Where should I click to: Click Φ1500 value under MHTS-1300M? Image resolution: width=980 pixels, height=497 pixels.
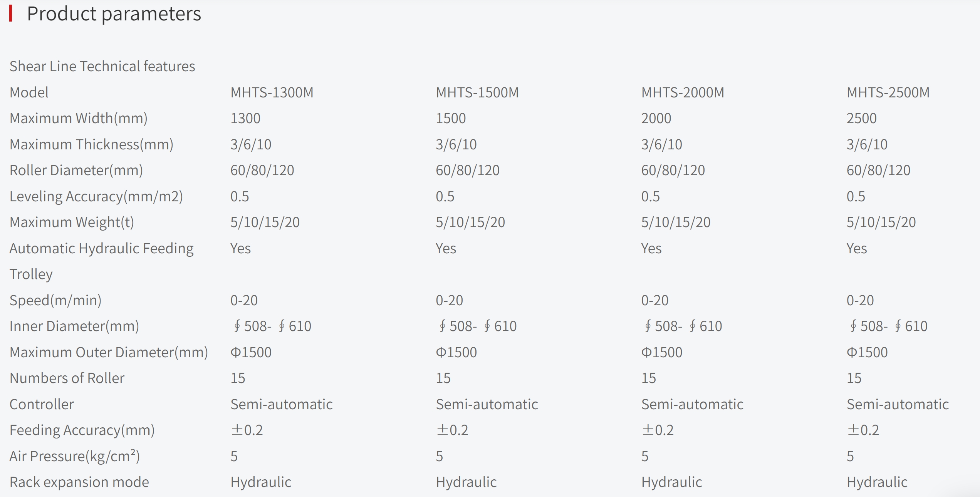tap(251, 352)
